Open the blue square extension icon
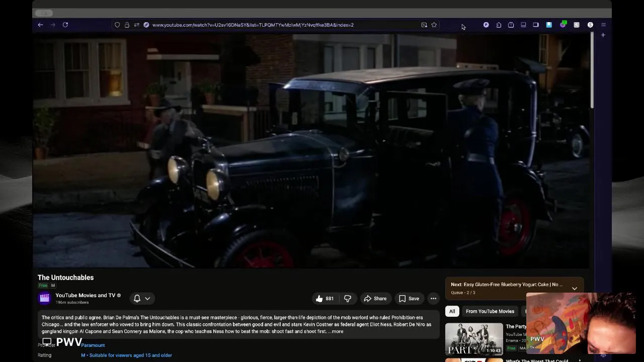This screenshot has width=644, height=362. [549, 25]
